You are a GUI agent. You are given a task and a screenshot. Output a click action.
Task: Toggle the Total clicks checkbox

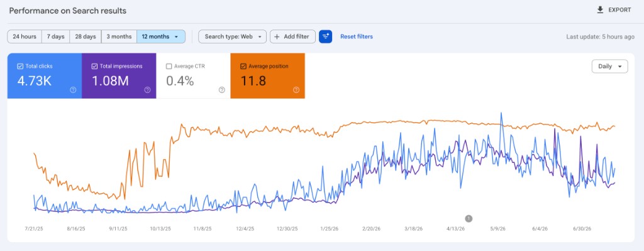point(20,66)
